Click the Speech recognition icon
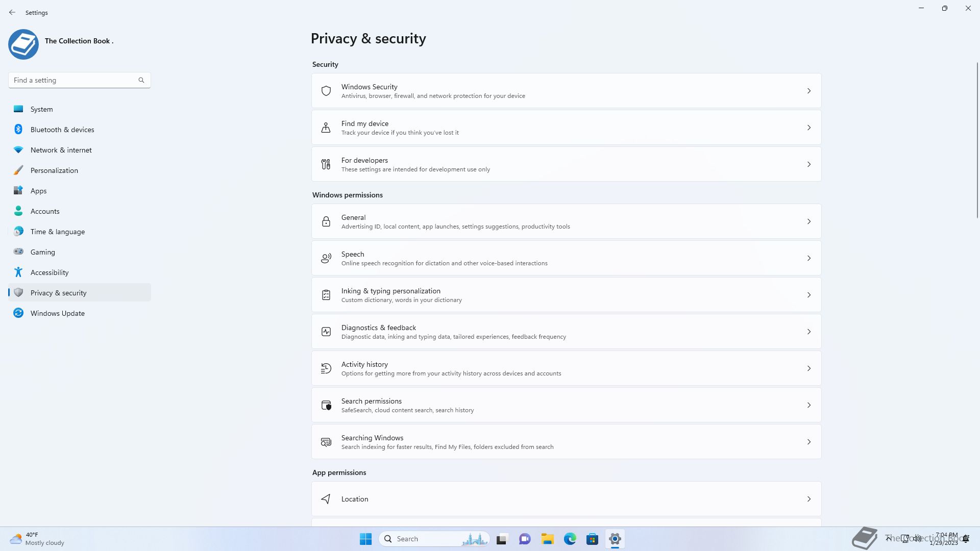Viewport: 980px width, 551px height. tap(326, 258)
